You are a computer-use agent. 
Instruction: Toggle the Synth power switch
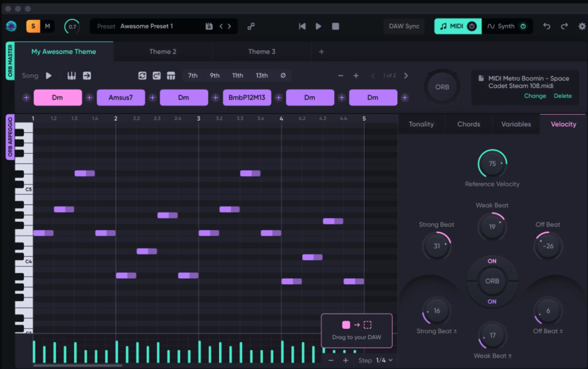[523, 26]
